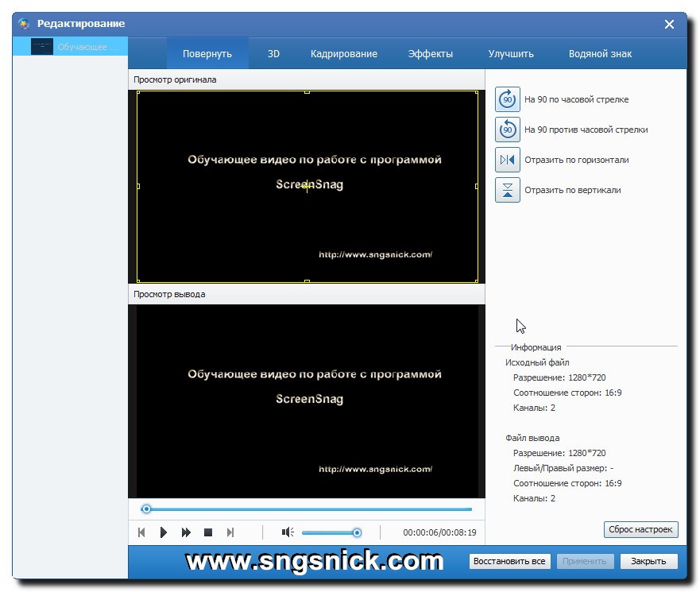Click the center crosshair in original preview

307,186
